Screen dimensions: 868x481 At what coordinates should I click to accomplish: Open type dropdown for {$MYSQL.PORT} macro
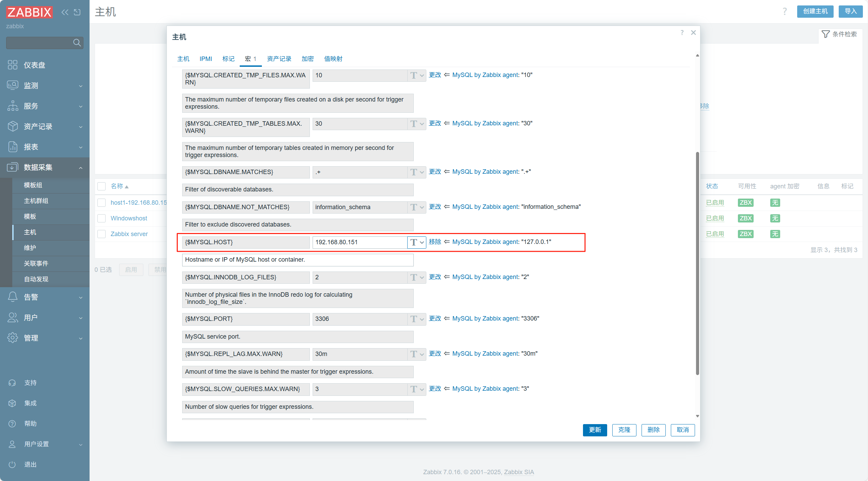[x=417, y=319]
